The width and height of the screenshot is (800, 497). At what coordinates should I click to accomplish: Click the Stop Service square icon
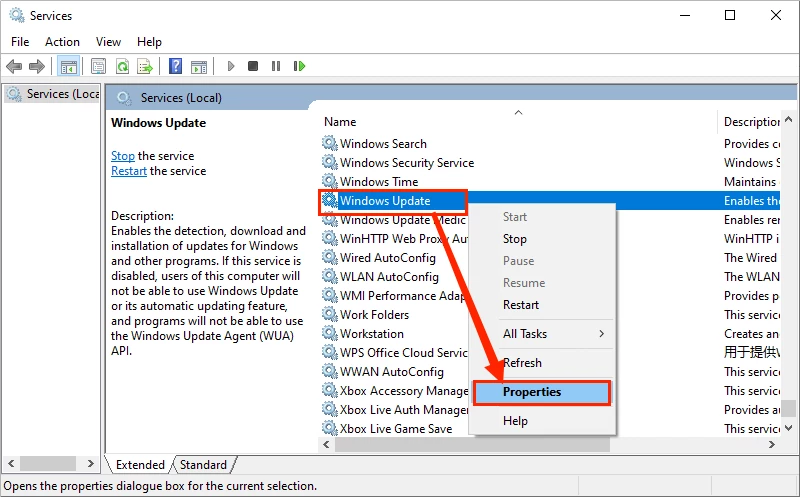253,66
